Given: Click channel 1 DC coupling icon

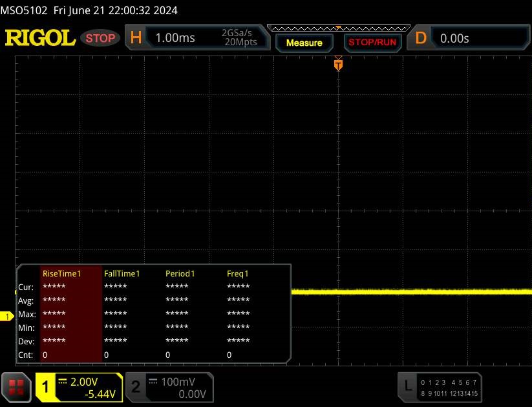Looking at the screenshot, I should coord(63,382).
